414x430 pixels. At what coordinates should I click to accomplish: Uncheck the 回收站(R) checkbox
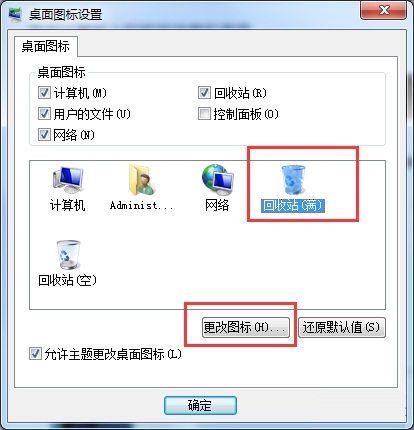[204, 93]
